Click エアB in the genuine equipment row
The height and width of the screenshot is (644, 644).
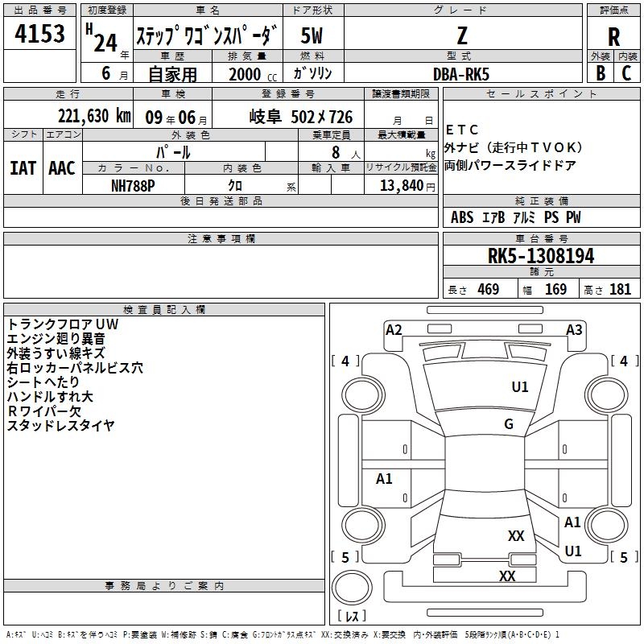493,217
